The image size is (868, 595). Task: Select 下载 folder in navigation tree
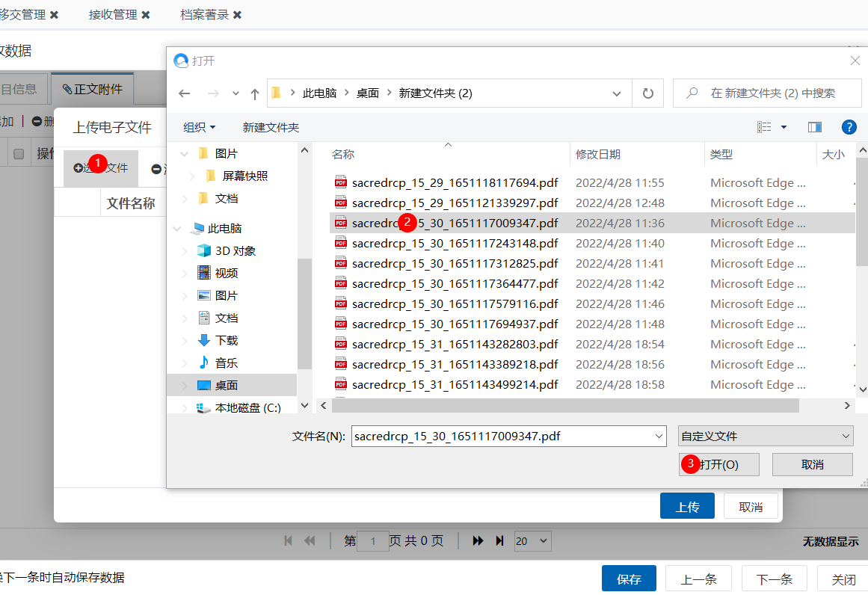pyautogui.click(x=227, y=340)
